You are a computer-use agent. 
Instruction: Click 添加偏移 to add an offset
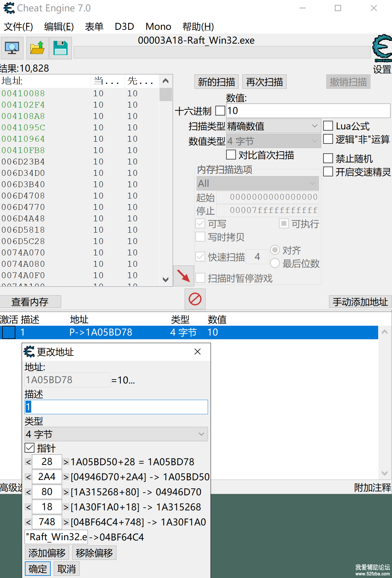47,553
